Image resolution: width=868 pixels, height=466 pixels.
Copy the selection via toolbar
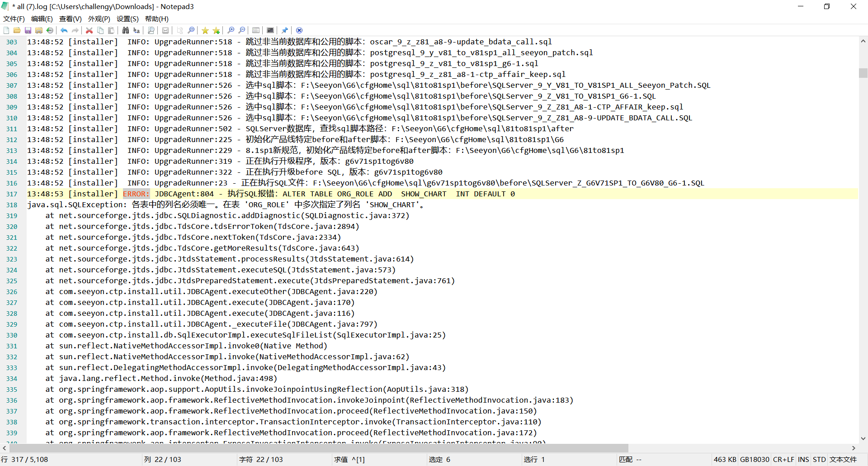coord(100,30)
